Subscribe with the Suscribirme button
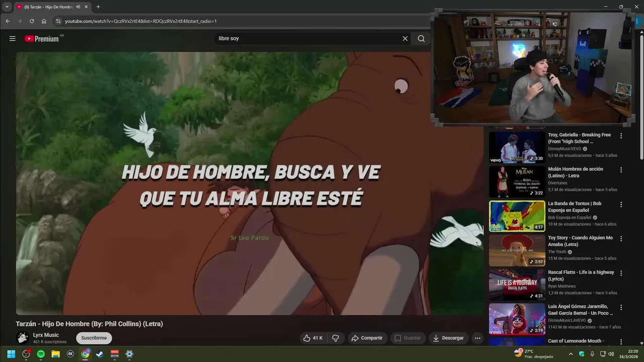The width and height of the screenshot is (644, 362). pyautogui.click(x=94, y=338)
